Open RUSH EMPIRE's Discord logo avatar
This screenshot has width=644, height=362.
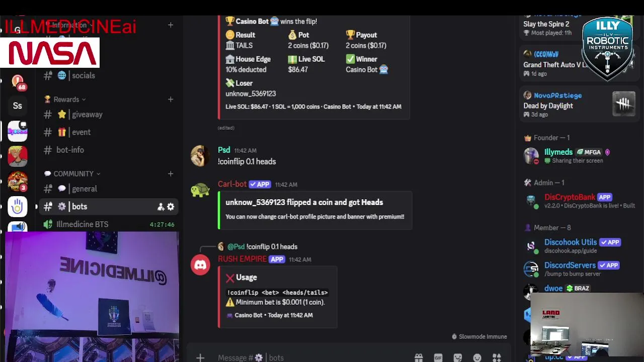[200, 264]
